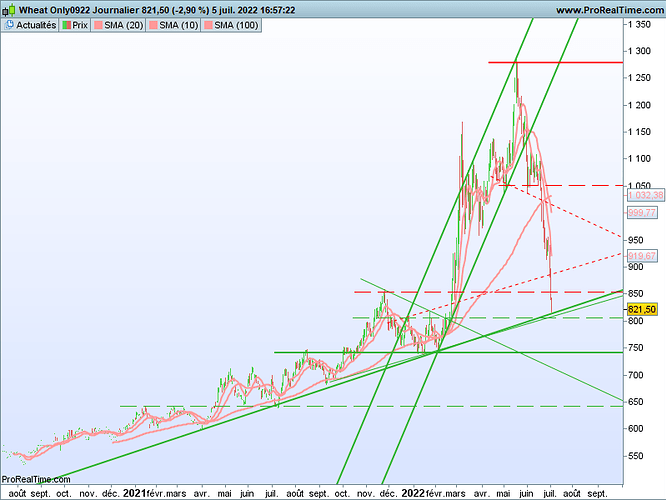
Task: Click the SMA (20) color swatch
Action: point(98,24)
